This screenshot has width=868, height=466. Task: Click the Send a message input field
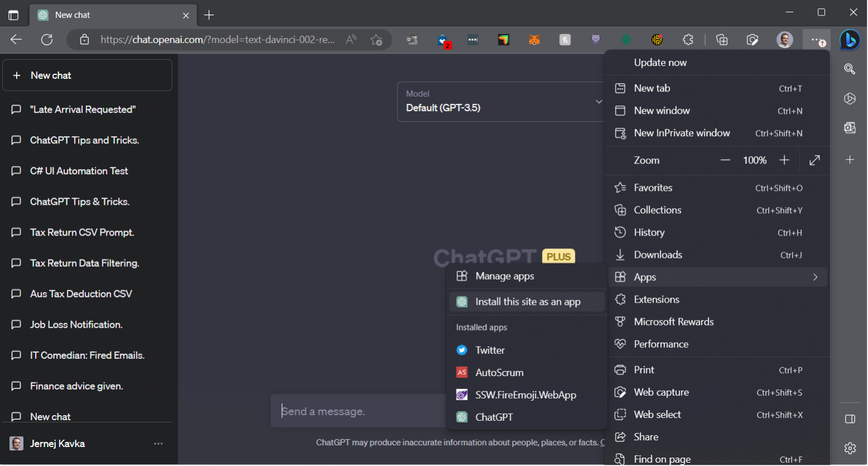point(357,411)
